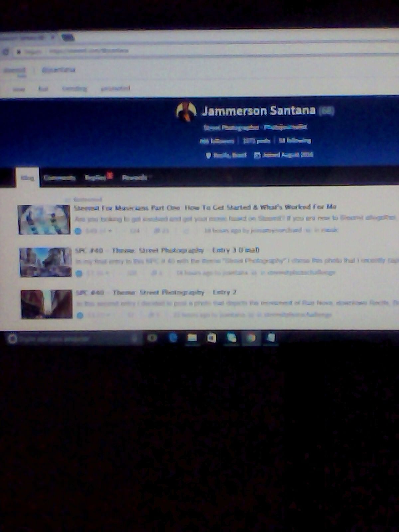Upvote the Steemit For Musicians post
The width and height of the screenshot is (399, 532).
[x=78, y=231]
